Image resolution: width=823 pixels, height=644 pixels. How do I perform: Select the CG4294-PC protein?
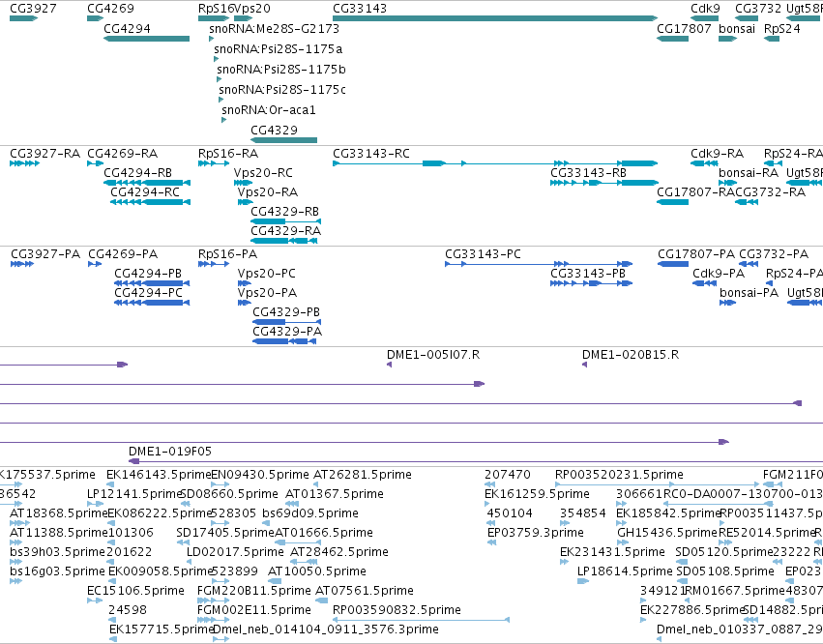(x=152, y=303)
